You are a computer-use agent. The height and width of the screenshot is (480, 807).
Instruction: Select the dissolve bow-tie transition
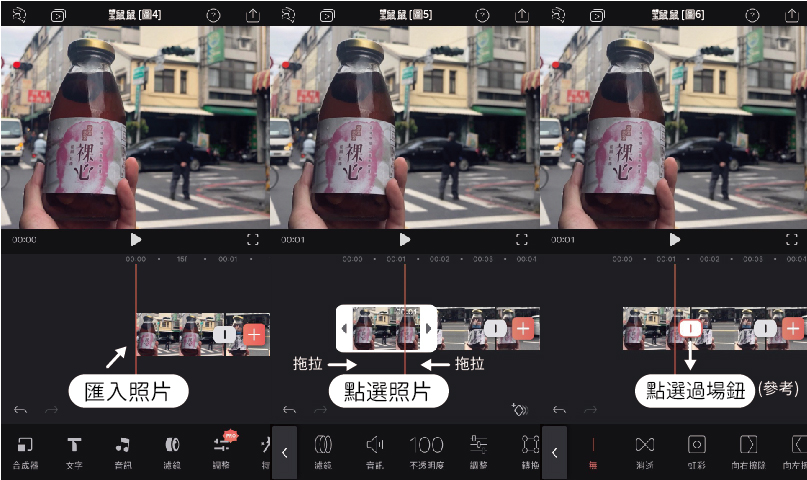645,452
